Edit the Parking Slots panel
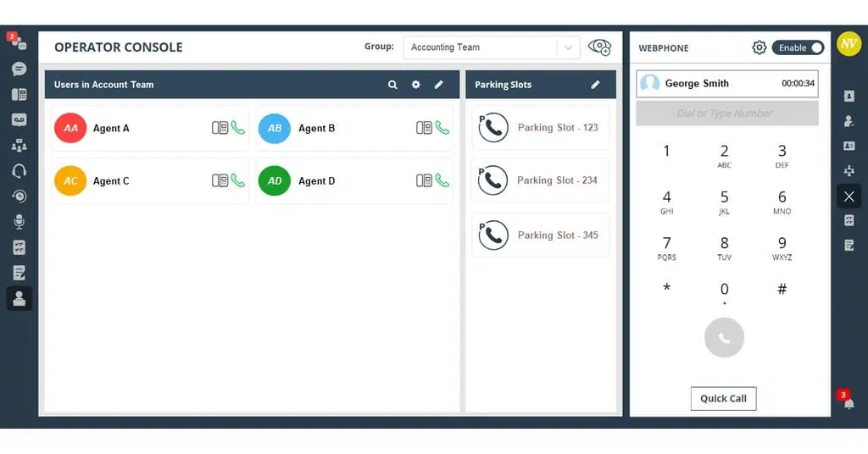 595,85
